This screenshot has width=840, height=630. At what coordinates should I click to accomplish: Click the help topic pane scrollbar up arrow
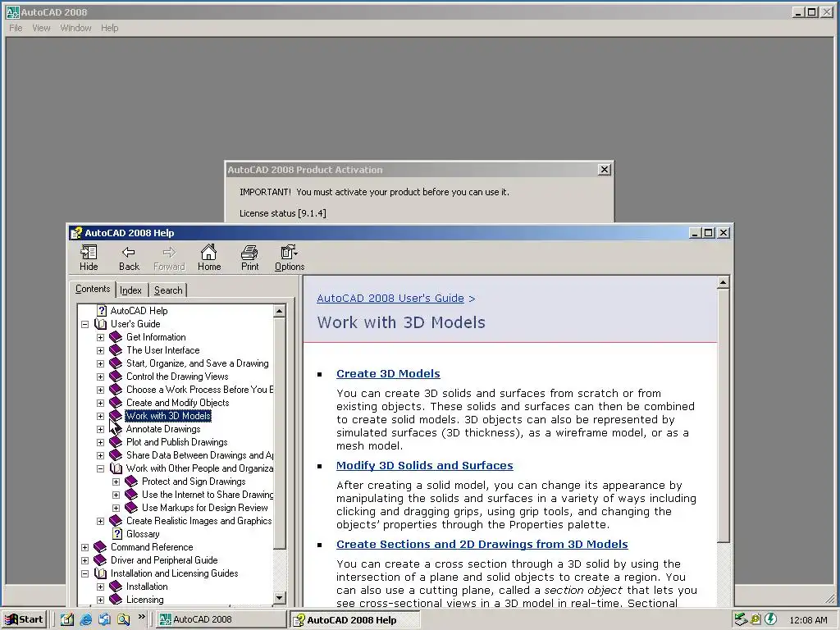point(724,282)
